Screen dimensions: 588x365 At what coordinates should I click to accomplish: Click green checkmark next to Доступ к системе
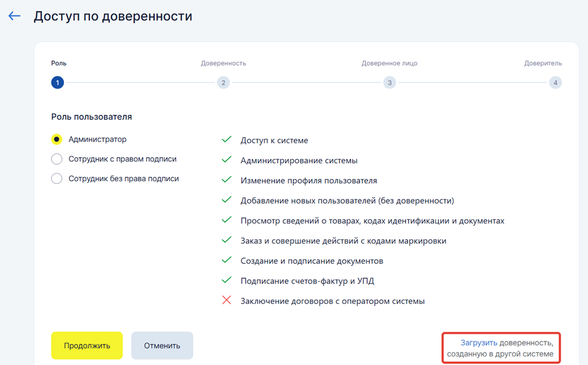click(227, 140)
